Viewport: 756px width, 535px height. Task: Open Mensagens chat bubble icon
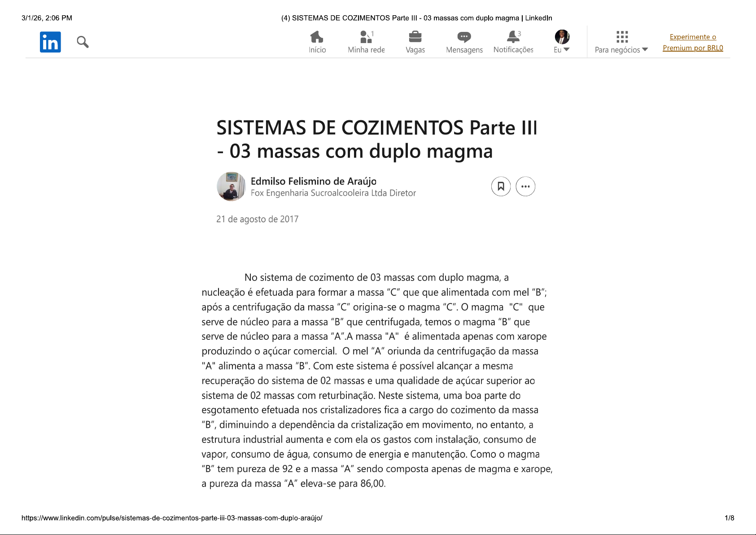[x=464, y=37]
